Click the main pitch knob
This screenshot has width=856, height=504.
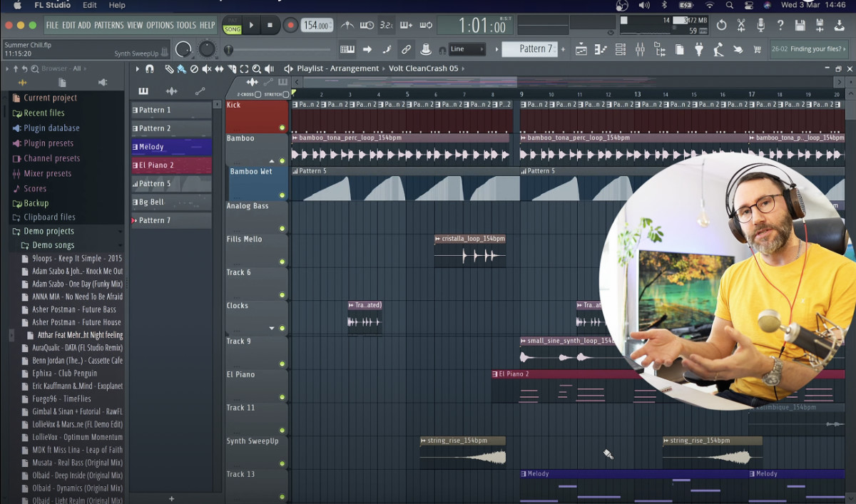coord(207,49)
